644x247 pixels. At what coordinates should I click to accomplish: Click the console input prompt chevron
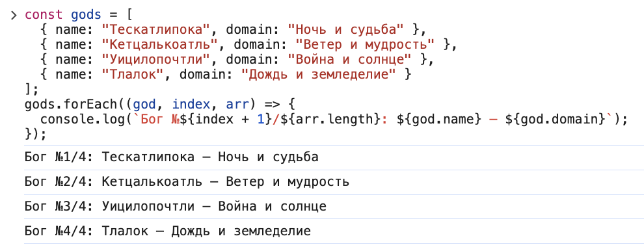pyautogui.click(x=14, y=15)
